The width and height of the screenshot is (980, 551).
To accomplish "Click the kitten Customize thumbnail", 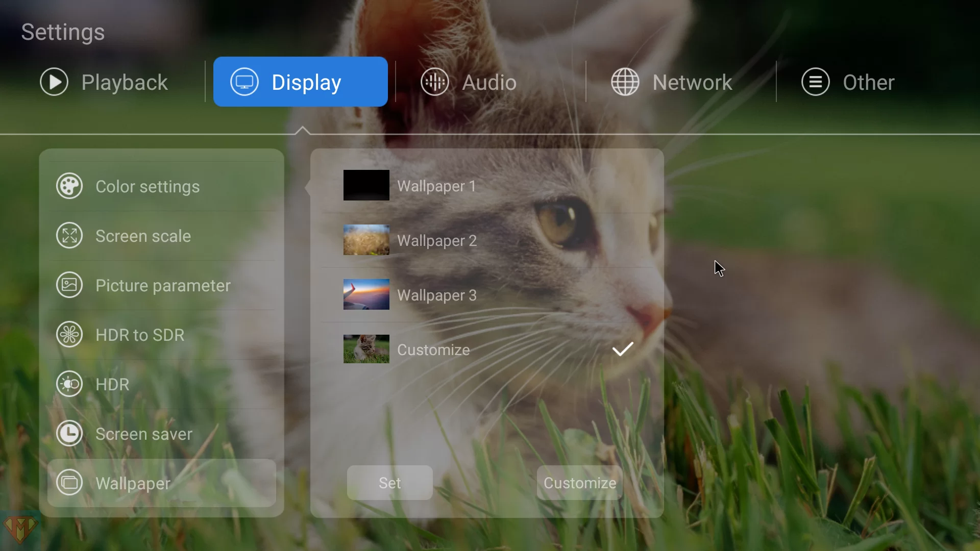I will click(366, 349).
